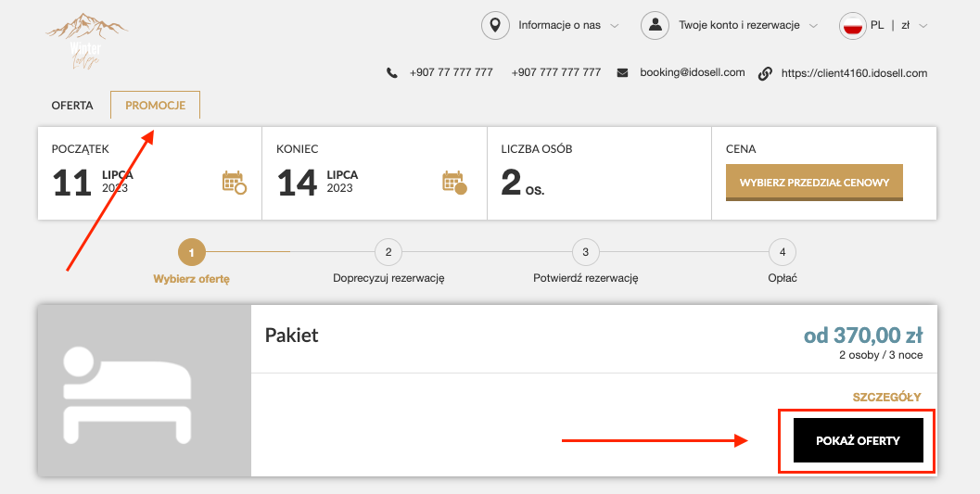Click the LICZBA OSÓB 2 os. field
This screenshot has width=980, height=494.
[599, 173]
